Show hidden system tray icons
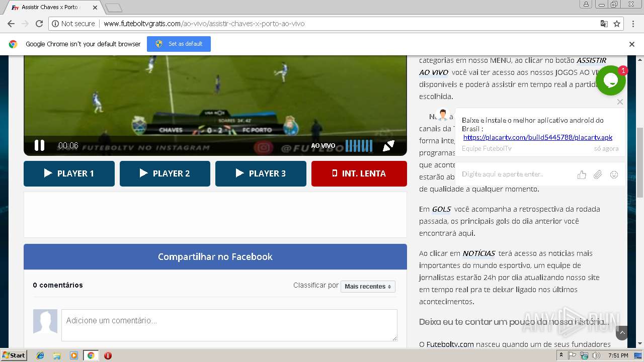This screenshot has width=644, height=362. point(561,355)
